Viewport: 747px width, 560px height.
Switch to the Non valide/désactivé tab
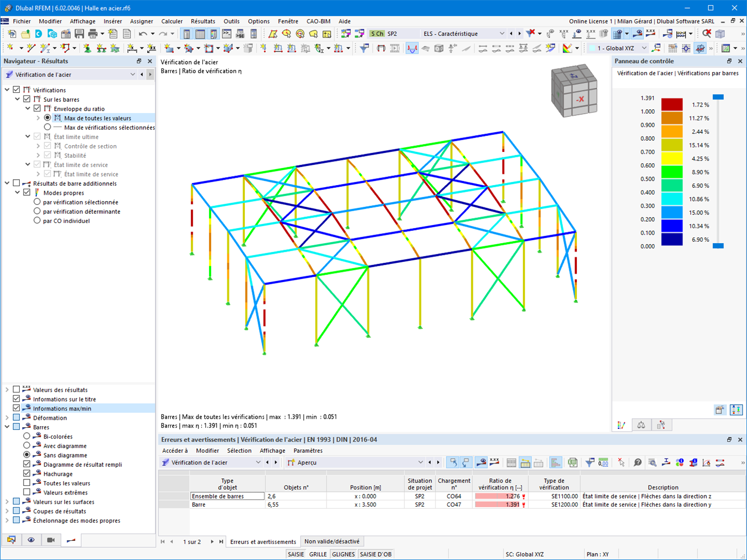click(332, 541)
